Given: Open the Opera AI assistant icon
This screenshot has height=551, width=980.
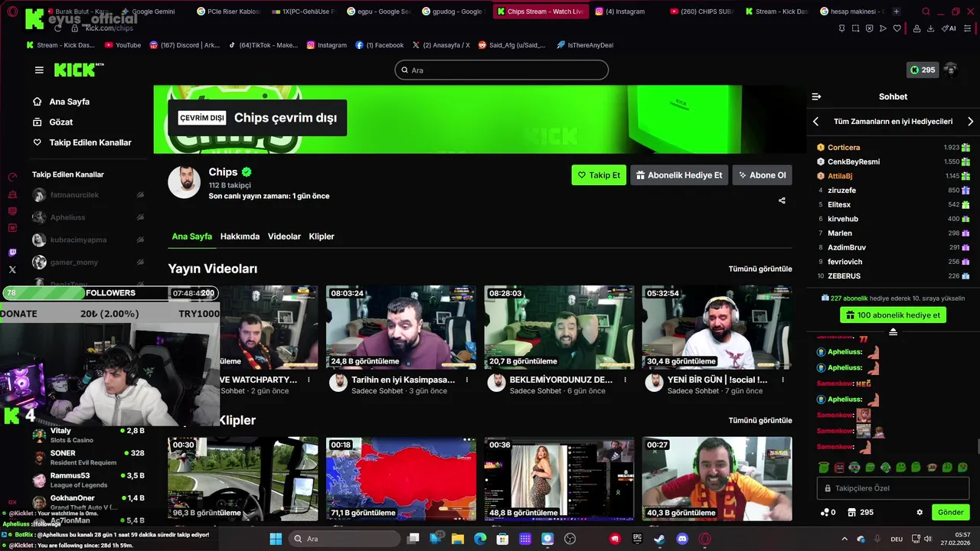Looking at the screenshot, I should tap(949, 28).
